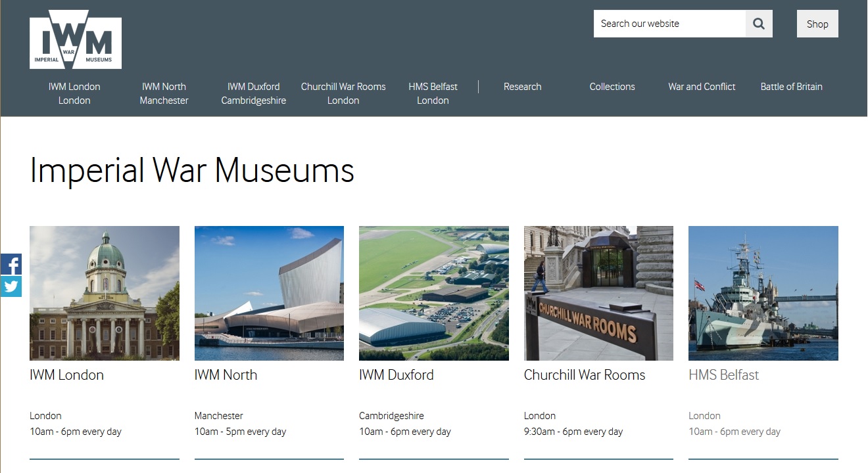Open the Churchill War Rooms card title link
Image resolution: width=868 pixels, height=473 pixels.
pos(585,375)
